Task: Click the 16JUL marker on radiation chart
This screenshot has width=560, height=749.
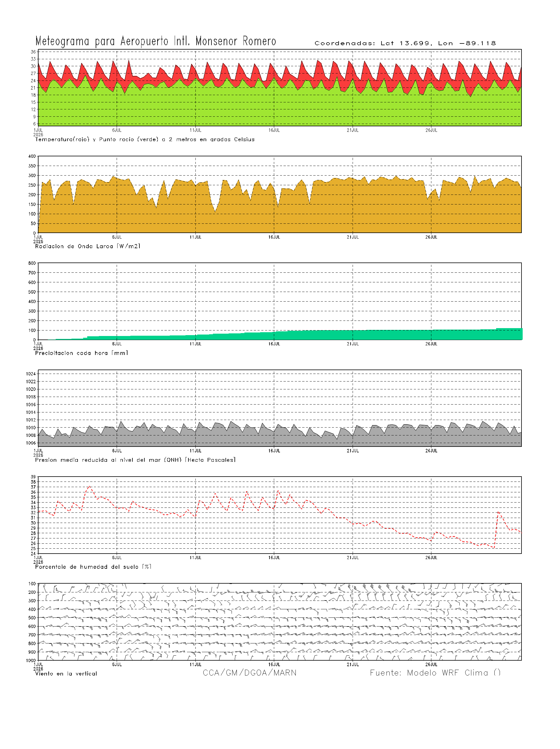Action: (x=274, y=237)
